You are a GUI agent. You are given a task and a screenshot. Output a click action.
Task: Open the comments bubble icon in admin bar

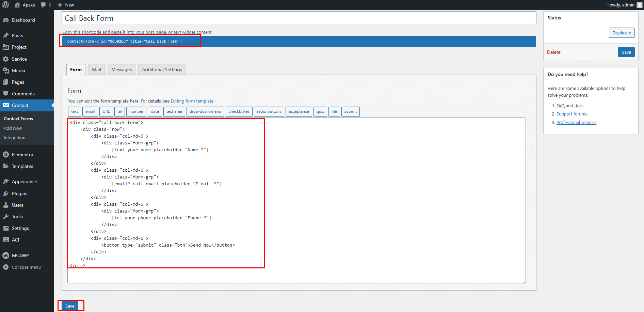(43, 5)
